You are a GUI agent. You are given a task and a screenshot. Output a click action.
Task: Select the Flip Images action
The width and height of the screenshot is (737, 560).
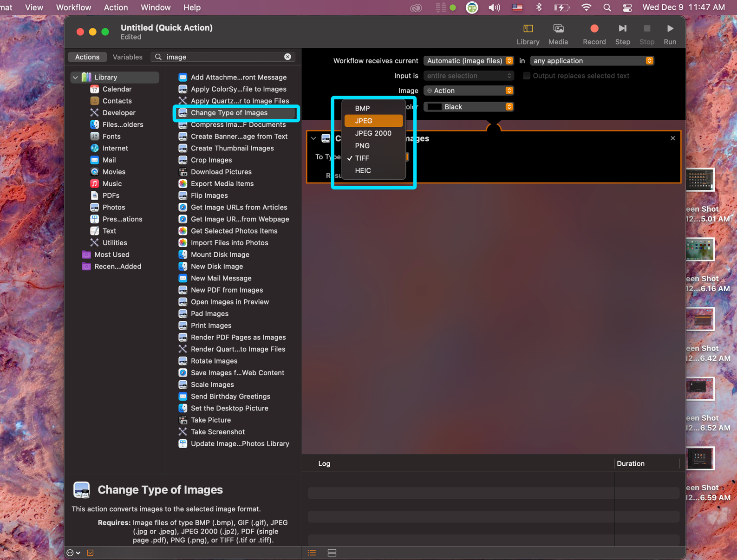[209, 195]
